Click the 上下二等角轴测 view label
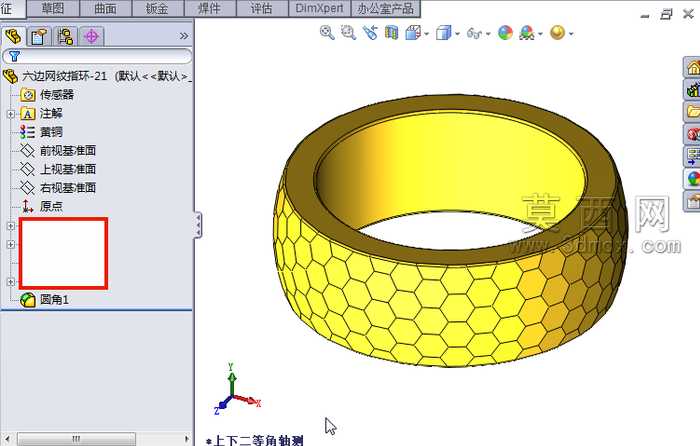 pos(255,441)
